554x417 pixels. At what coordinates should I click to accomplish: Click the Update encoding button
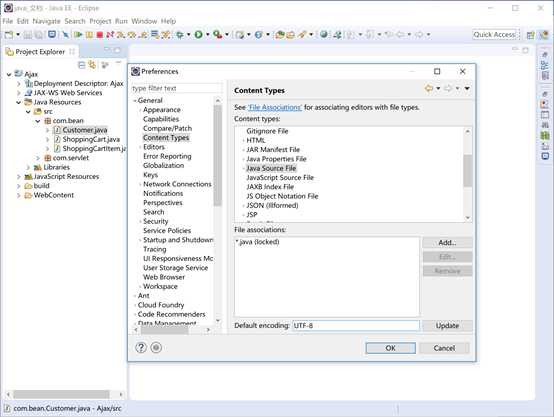[447, 325]
